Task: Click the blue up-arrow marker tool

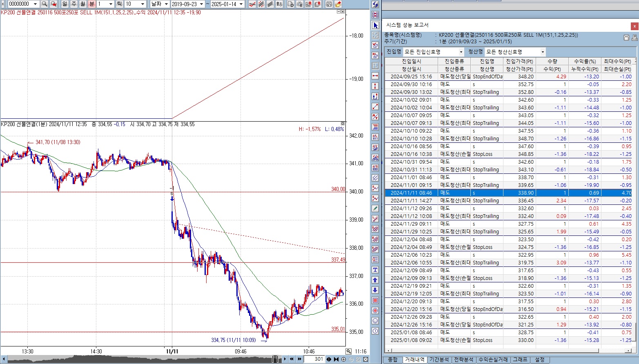Action: (375, 280)
